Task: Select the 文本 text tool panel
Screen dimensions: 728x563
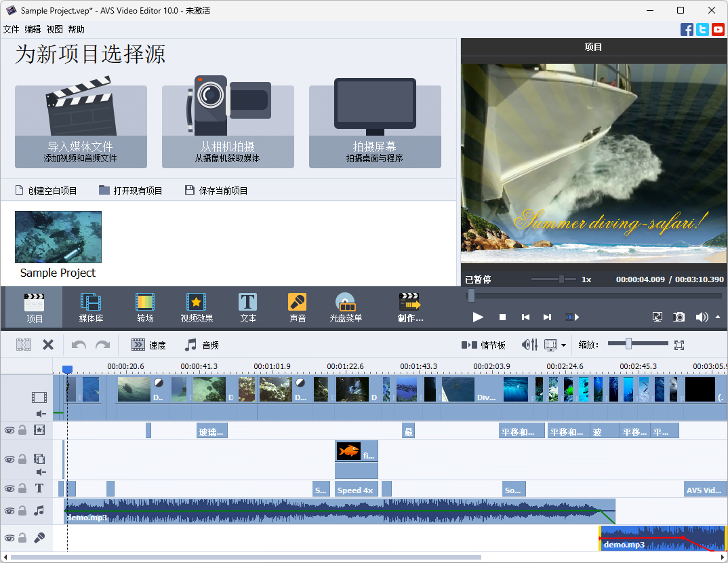Action: click(x=247, y=307)
